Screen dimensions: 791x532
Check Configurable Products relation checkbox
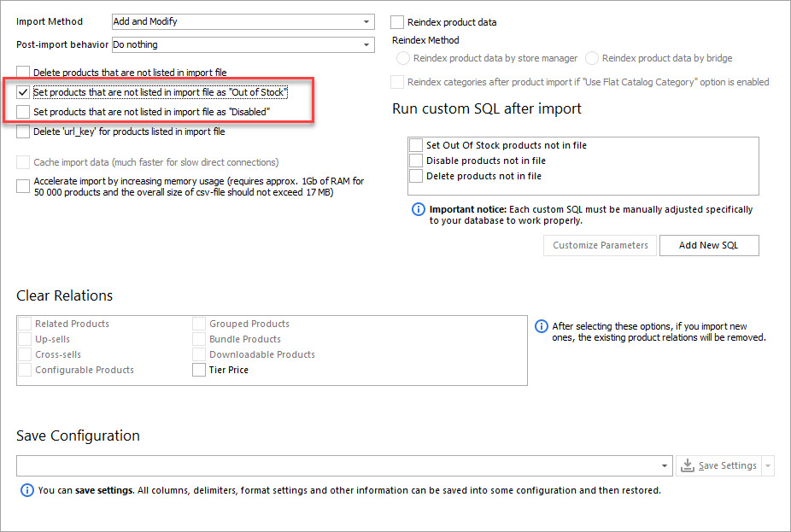coord(25,370)
